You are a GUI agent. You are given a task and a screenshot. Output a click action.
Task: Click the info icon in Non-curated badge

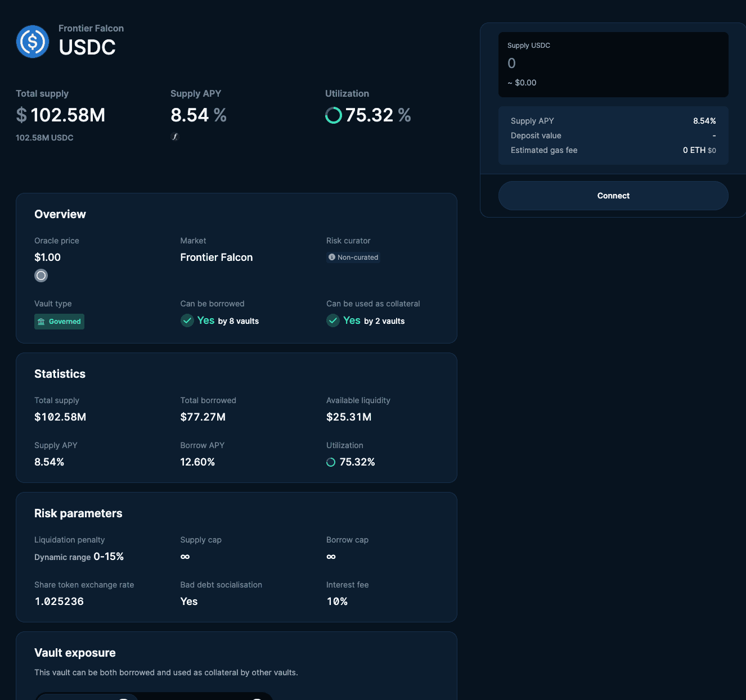(x=332, y=257)
